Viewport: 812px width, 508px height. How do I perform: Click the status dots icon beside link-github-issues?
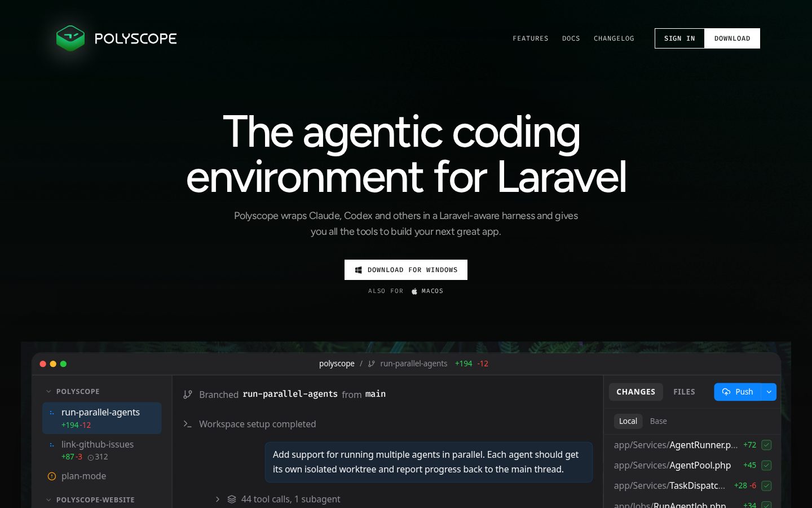[x=52, y=445]
